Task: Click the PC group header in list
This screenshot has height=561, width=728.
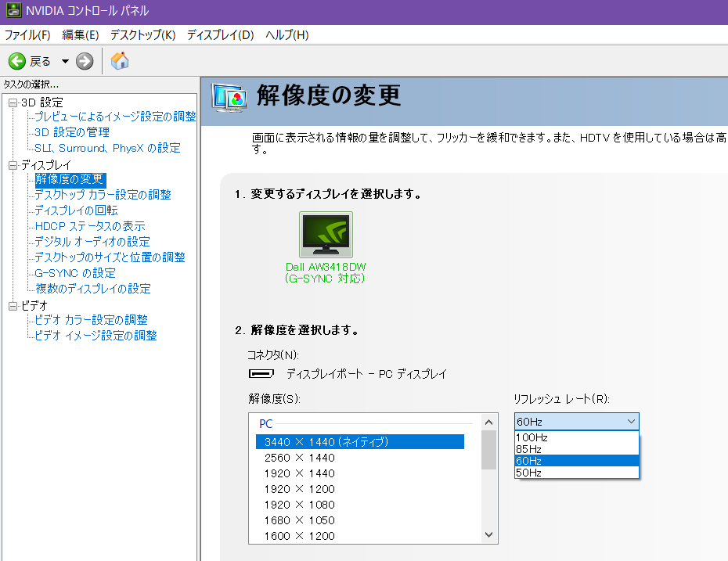Action: click(266, 423)
